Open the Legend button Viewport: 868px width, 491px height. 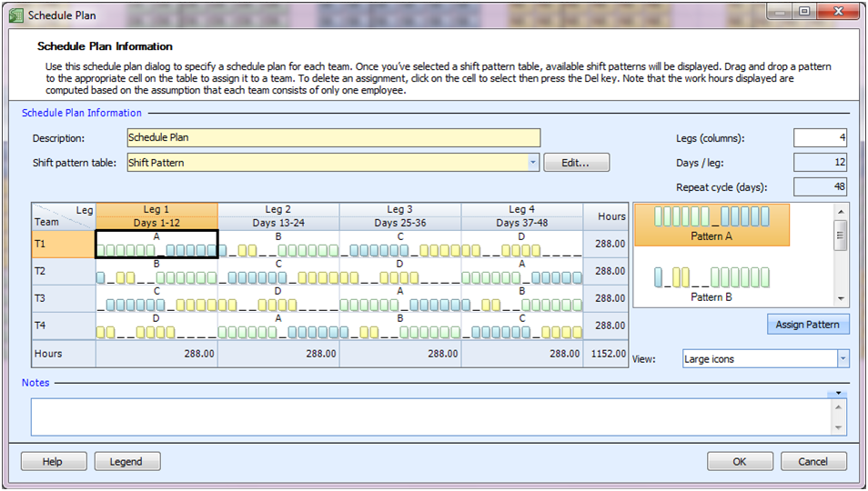pos(127,462)
